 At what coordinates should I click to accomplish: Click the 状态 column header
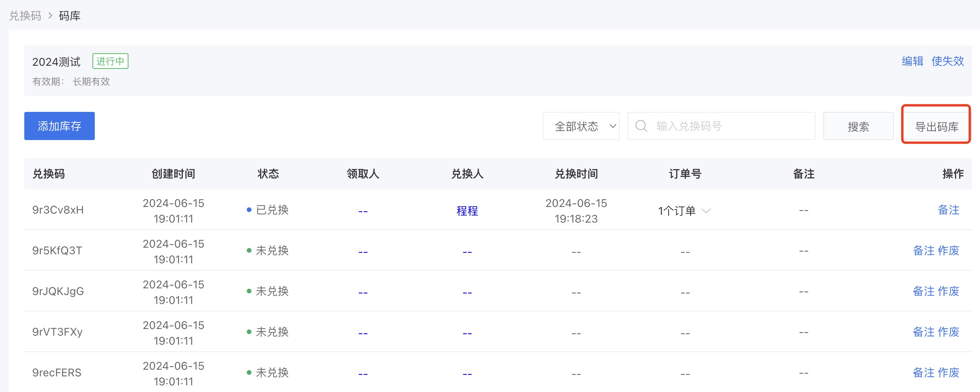(x=268, y=174)
